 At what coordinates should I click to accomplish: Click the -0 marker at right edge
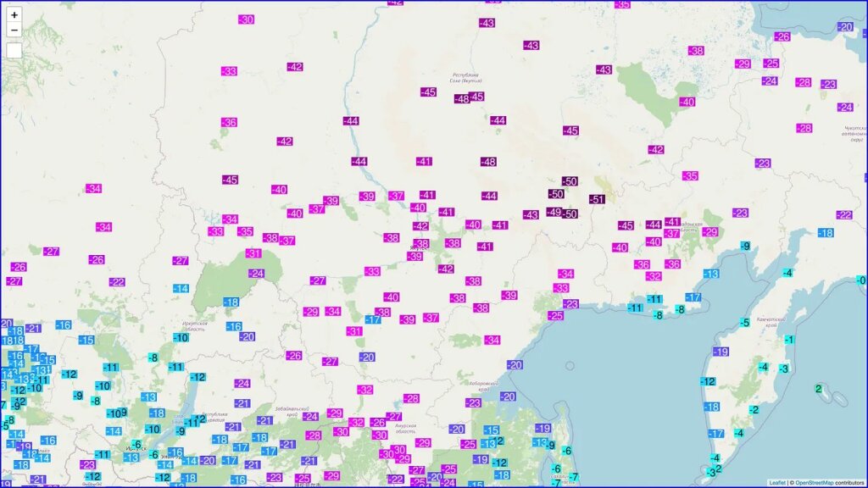[861, 280]
